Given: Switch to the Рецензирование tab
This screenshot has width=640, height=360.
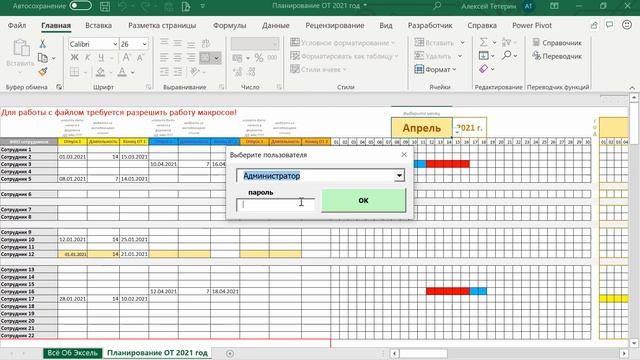Looking at the screenshot, I should 335,25.
